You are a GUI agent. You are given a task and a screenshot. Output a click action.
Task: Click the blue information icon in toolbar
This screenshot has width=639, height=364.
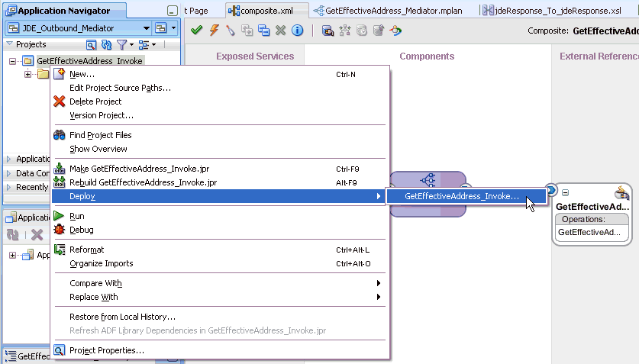[297, 31]
